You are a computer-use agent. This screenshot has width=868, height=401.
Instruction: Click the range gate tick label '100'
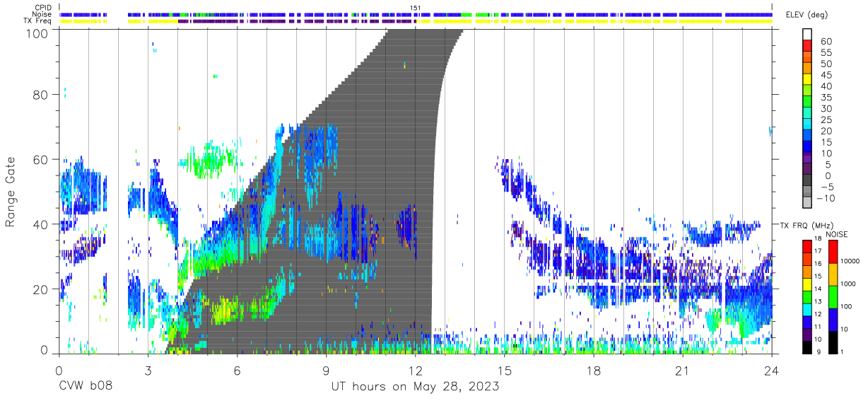pos(37,33)
